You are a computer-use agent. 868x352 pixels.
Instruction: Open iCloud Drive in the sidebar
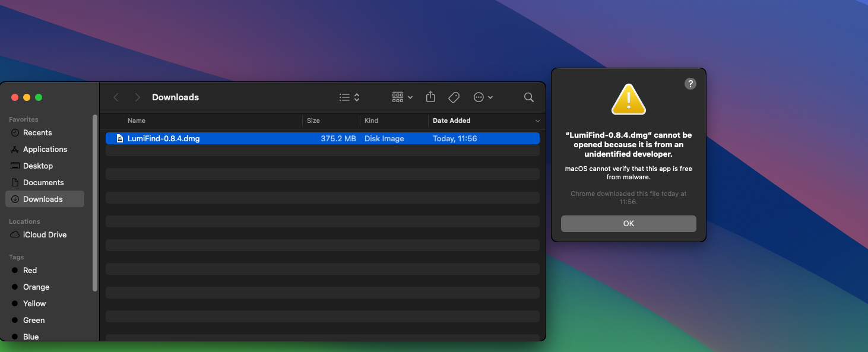[x=45, y=234]
